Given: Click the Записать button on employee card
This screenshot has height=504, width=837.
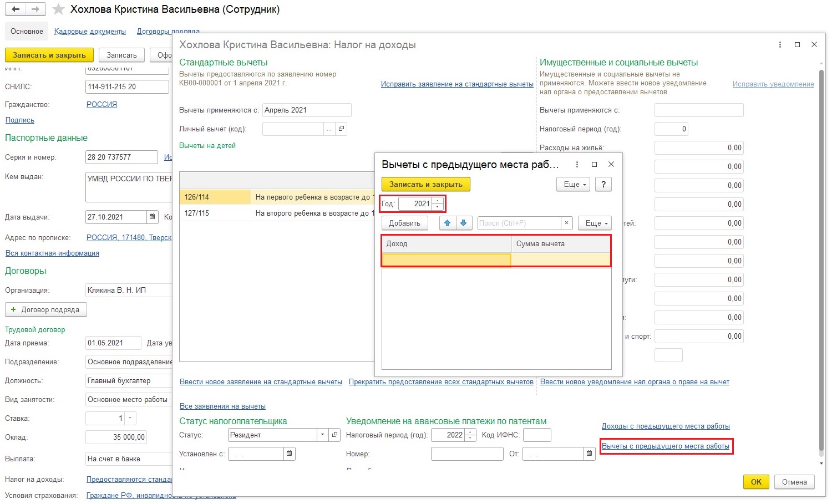Looking at the screenshot, I should click(x=121, y=55).
